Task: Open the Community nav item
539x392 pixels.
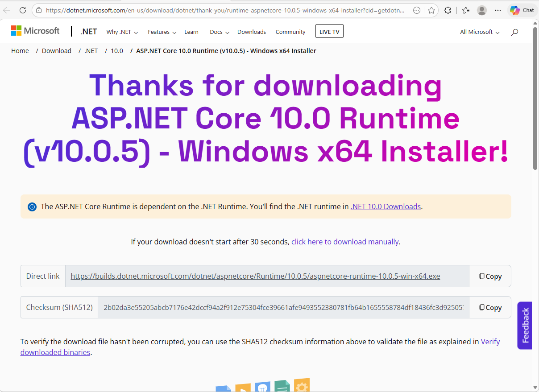Action: (290, 32)
